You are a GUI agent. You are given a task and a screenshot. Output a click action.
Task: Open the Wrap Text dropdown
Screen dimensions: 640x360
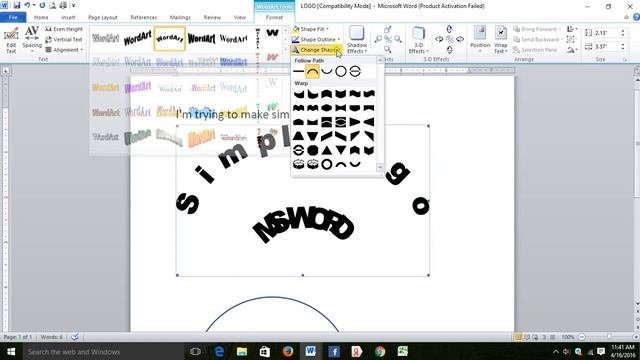501,40
